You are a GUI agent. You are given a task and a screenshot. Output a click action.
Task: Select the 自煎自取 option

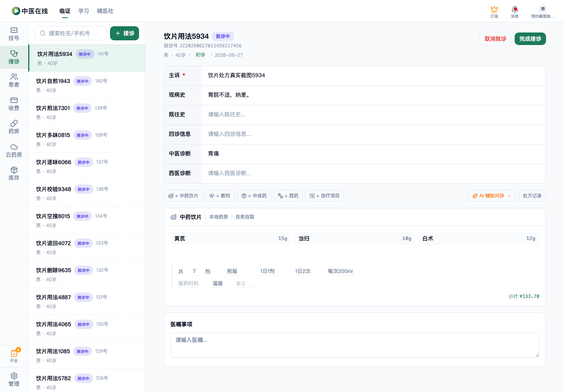[245, 217]
